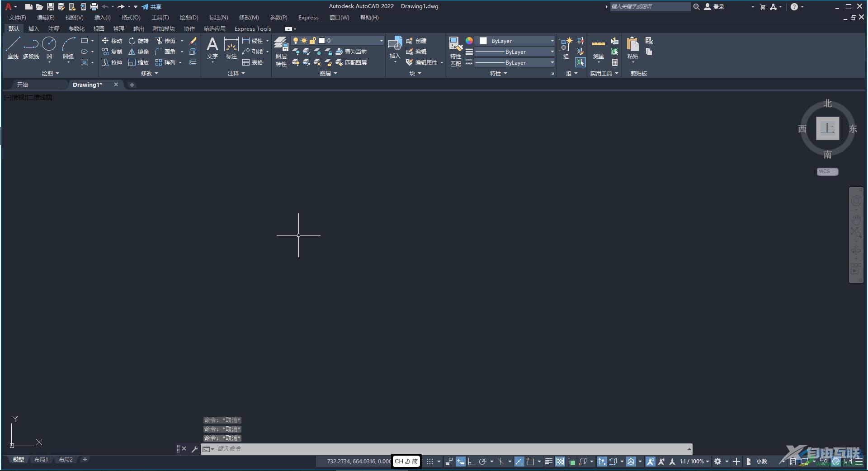Expand the 注释 (Annotation) panel
Screen dimensions: 868x471
tap(236, 73)
